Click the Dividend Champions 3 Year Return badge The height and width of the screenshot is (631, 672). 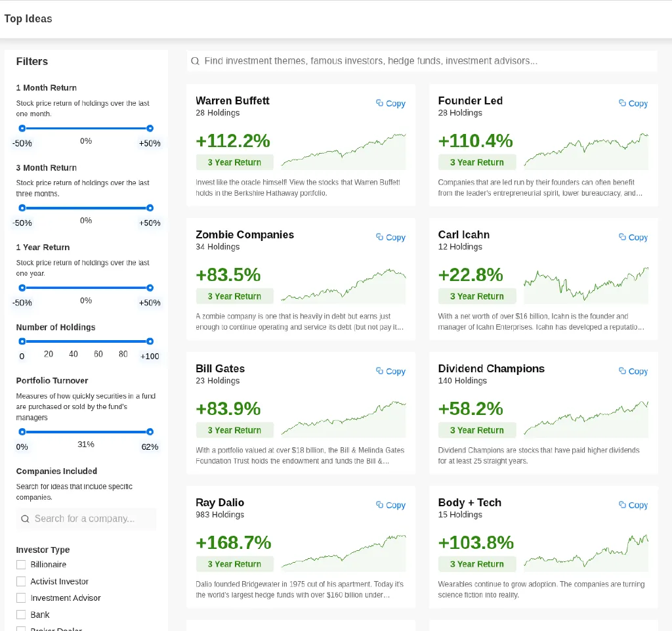(x=477, y=430)
